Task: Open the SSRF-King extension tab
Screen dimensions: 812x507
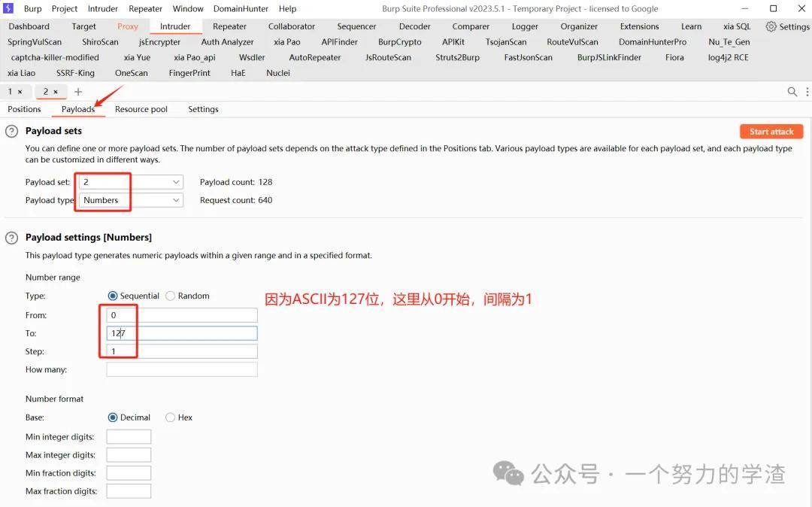Action: coord(76,73)
